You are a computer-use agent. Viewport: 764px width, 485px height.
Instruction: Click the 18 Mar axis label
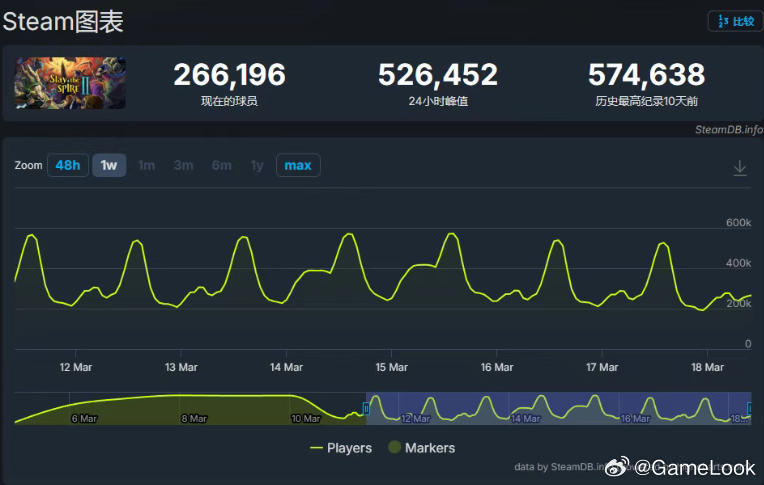pos(707,368)
